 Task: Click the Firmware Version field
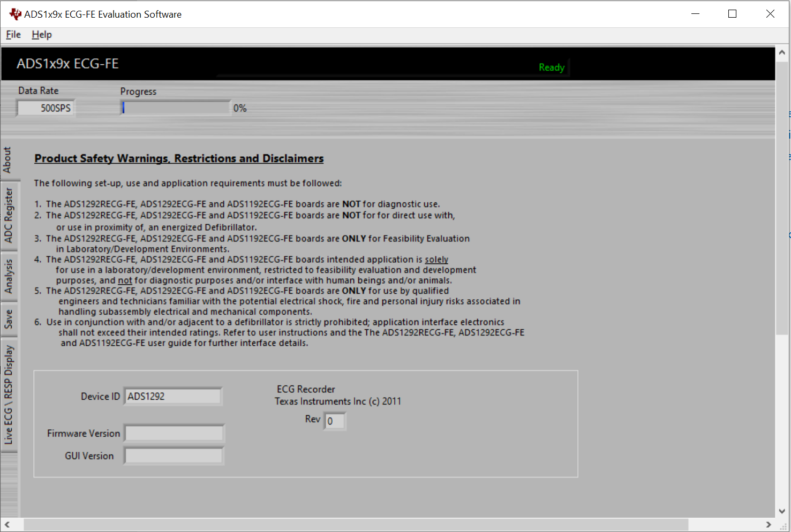click(x=174, y=433)
